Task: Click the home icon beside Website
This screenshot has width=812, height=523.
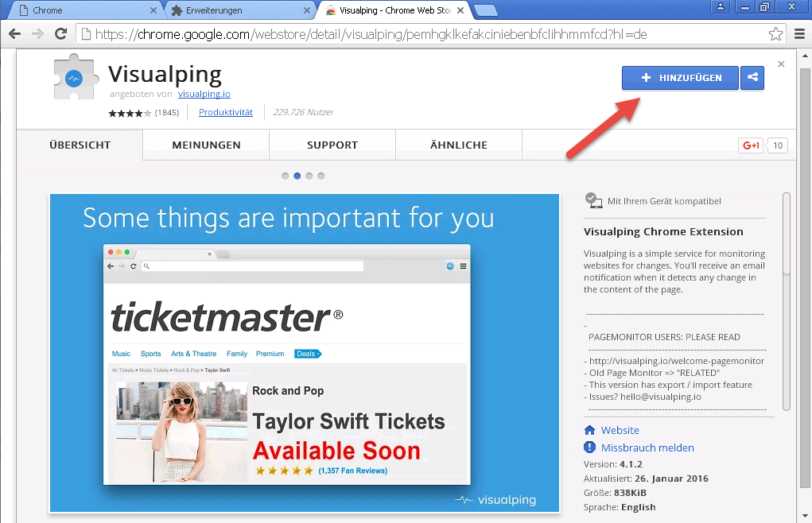Action: 589,430
